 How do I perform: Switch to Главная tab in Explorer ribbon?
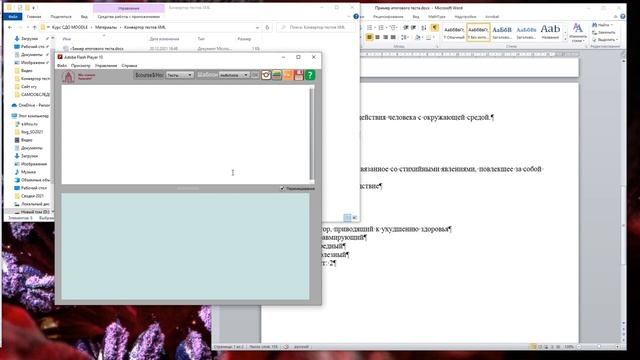(x=34, y=16)
